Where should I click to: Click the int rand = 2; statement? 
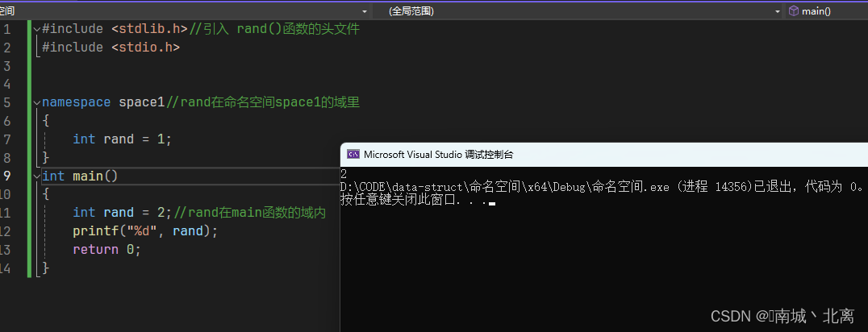click(123, 213)
